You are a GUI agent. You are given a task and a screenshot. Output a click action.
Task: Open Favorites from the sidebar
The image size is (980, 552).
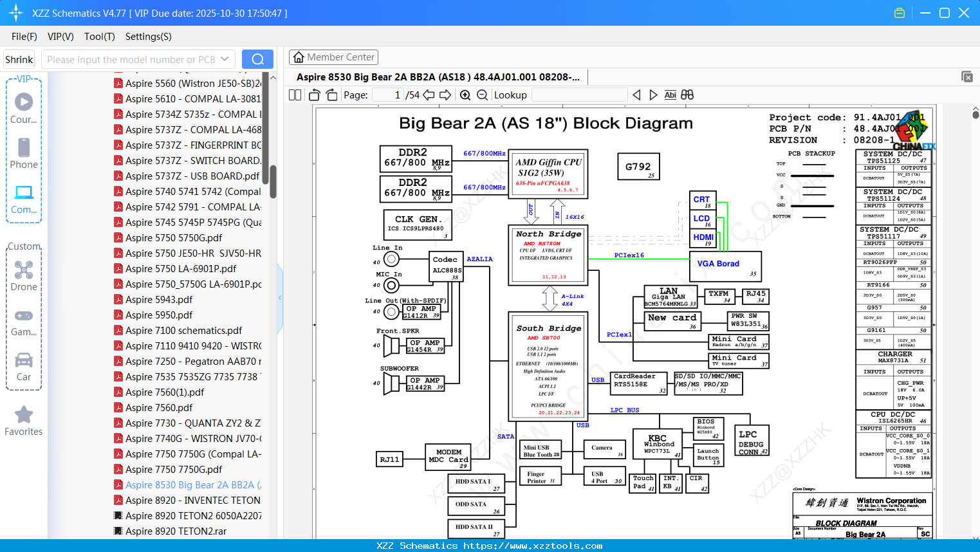24,421
